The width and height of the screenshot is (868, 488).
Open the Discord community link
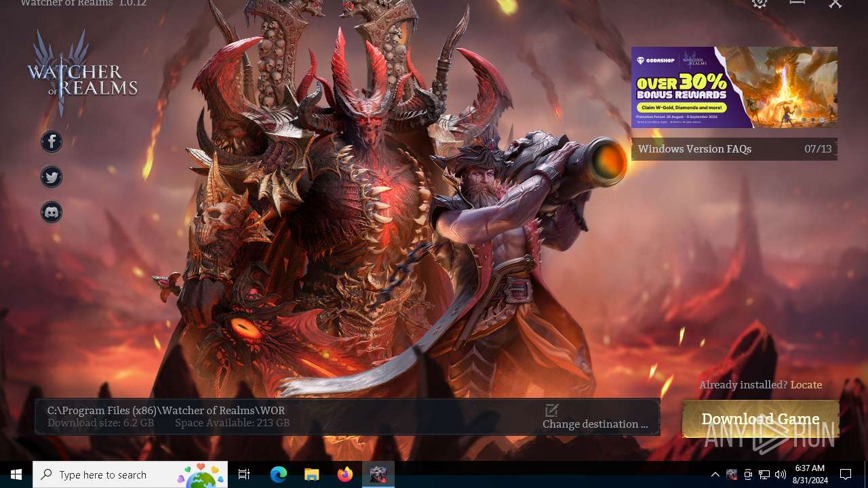pyautogui.click(x=52, y=212)
